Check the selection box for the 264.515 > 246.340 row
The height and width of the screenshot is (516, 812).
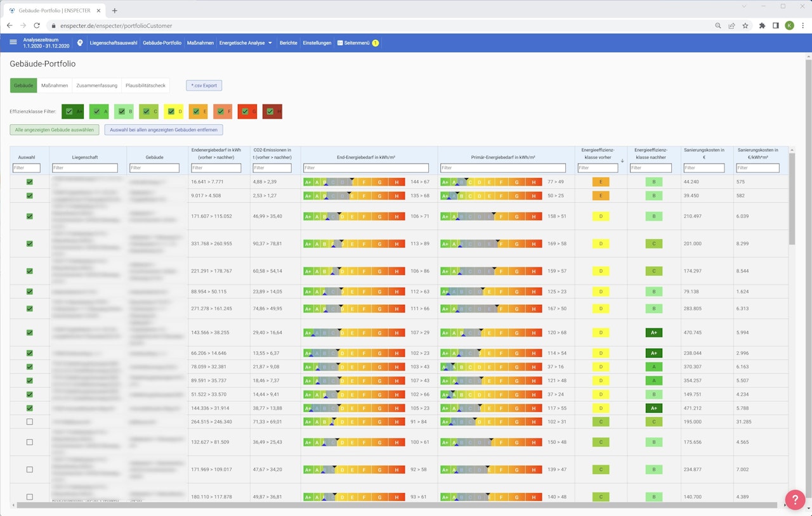(29, 422)
